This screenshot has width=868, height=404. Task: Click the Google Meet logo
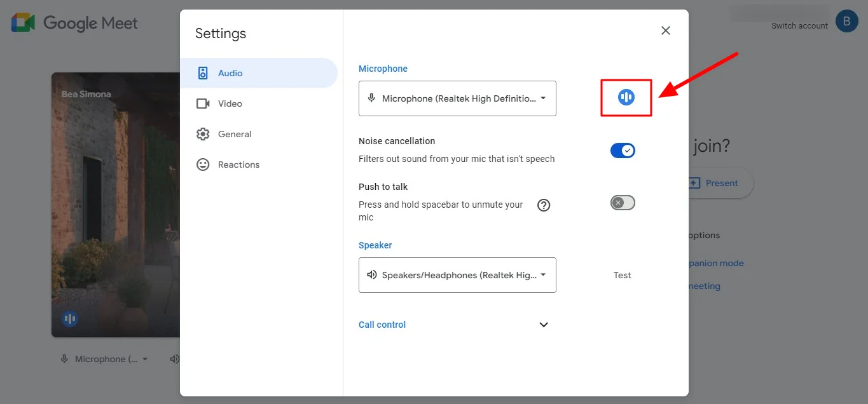(x=74, y=24)
